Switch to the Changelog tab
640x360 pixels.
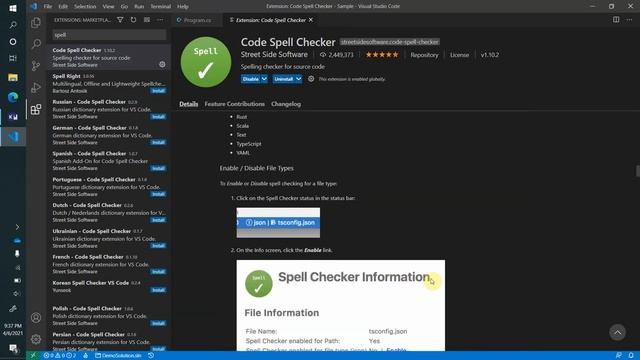(286, 104)
